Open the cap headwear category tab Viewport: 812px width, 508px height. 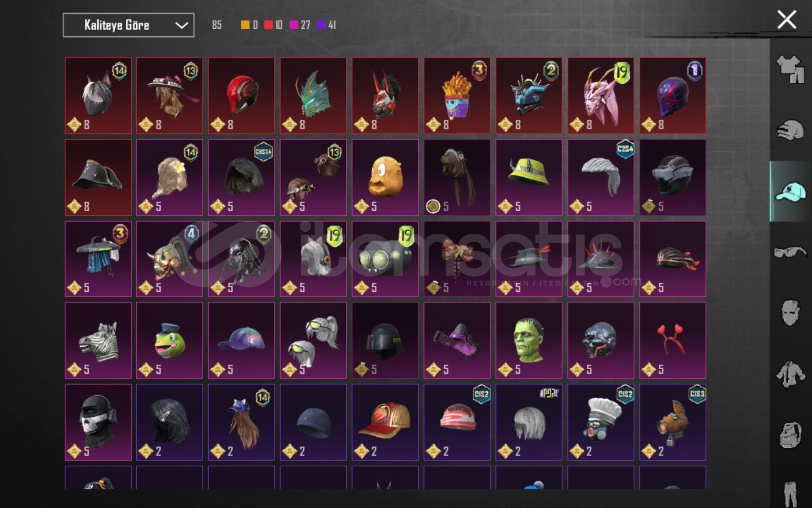pos(790,191)
